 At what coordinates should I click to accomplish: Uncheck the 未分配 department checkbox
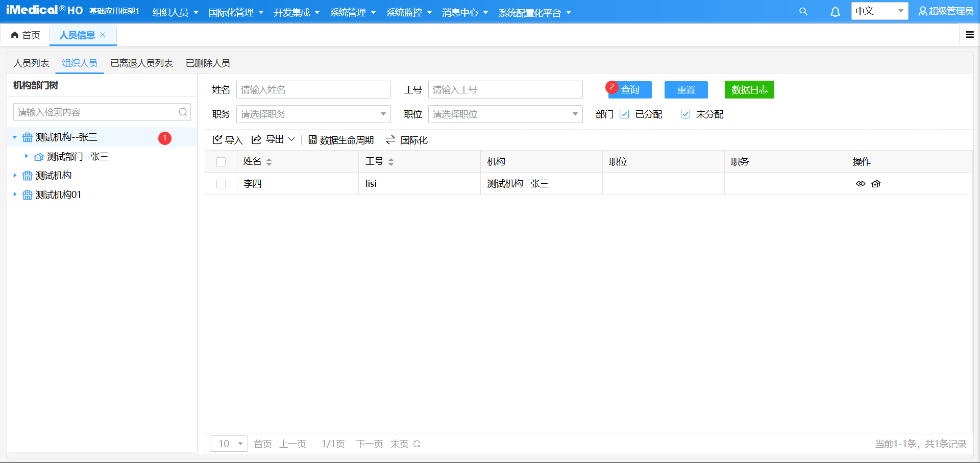[685, 114]
